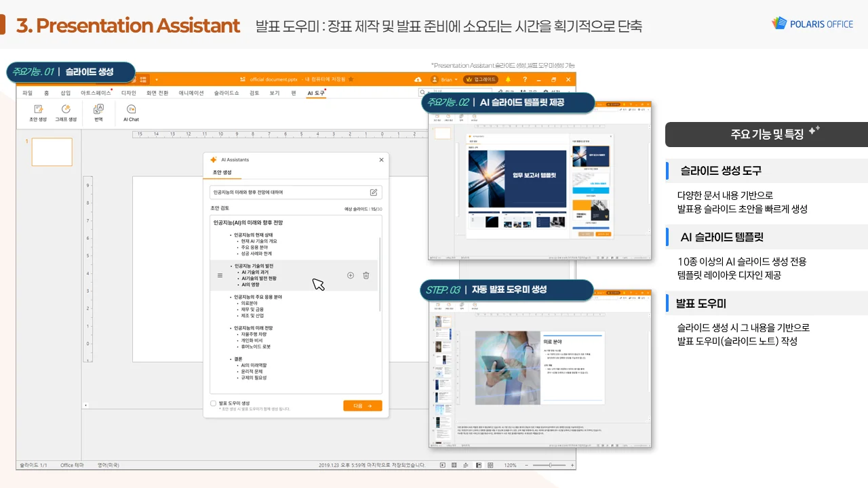Image resolution: width=868 pixels, height=488 pixels.
Task: Open search with the magnifier icon
Action: [422, 92]
